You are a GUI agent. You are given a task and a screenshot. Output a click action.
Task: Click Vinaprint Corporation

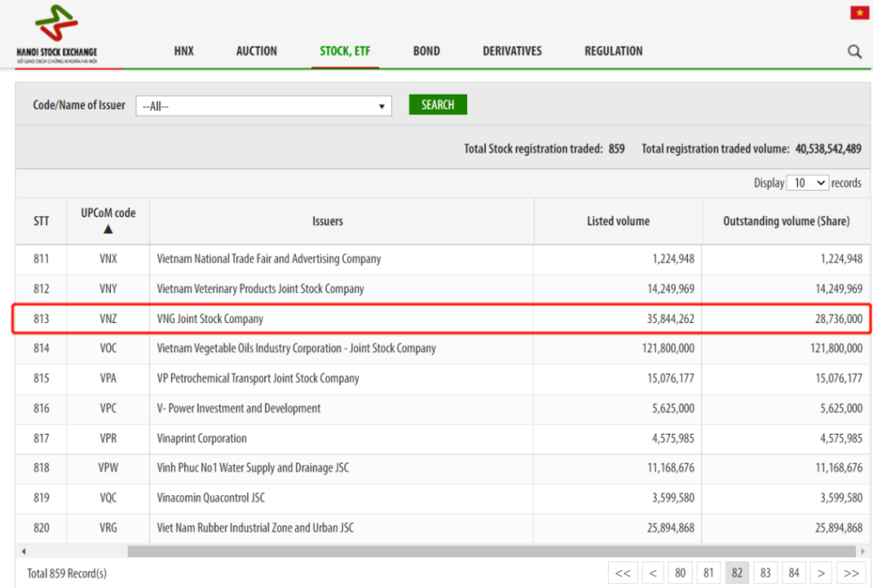pos(201,438)
